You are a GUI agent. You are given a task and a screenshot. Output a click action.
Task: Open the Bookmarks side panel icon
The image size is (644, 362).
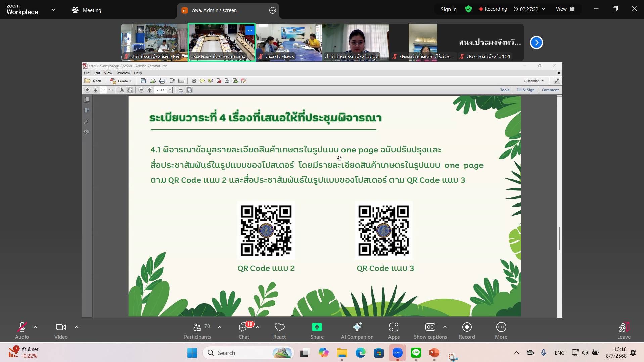pos(87,110)
